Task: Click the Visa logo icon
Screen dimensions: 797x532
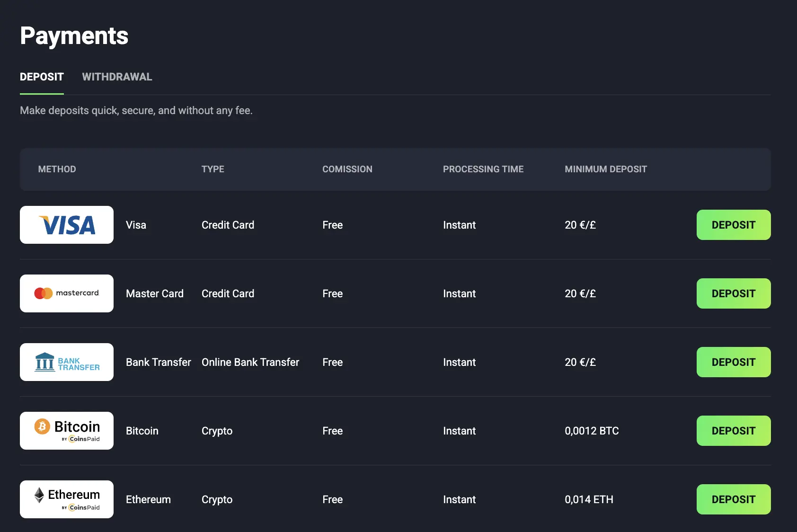Action: click(67, 225)
